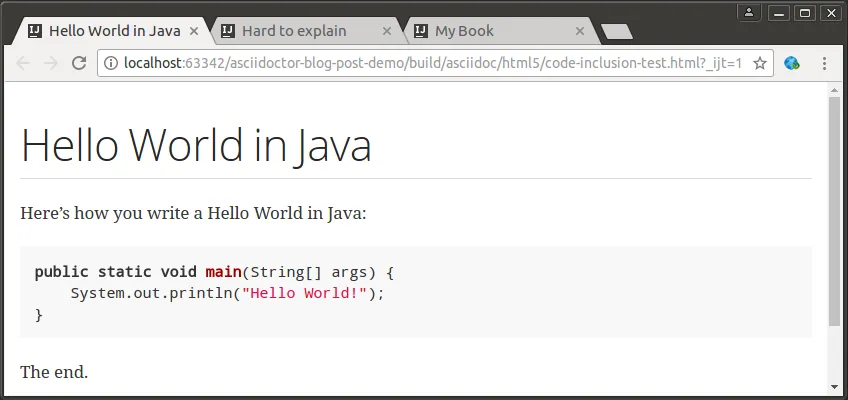848x400 pixels.
Task: Click the forward navigation arrow
Action: coord(51,63)
